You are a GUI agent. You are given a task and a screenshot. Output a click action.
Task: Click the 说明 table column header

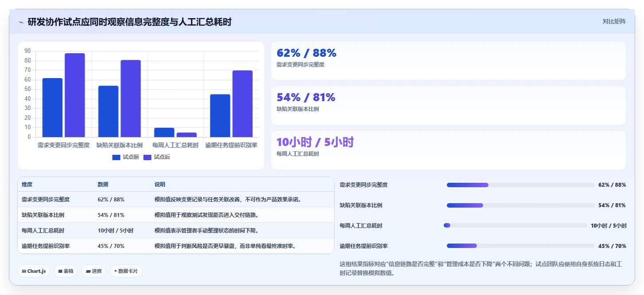point(160,185)
